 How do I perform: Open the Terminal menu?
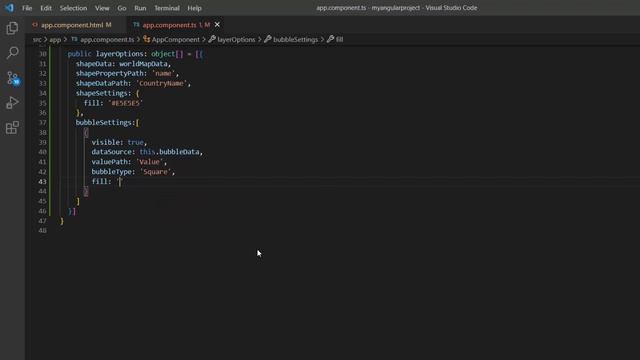(x=167, y=8)
